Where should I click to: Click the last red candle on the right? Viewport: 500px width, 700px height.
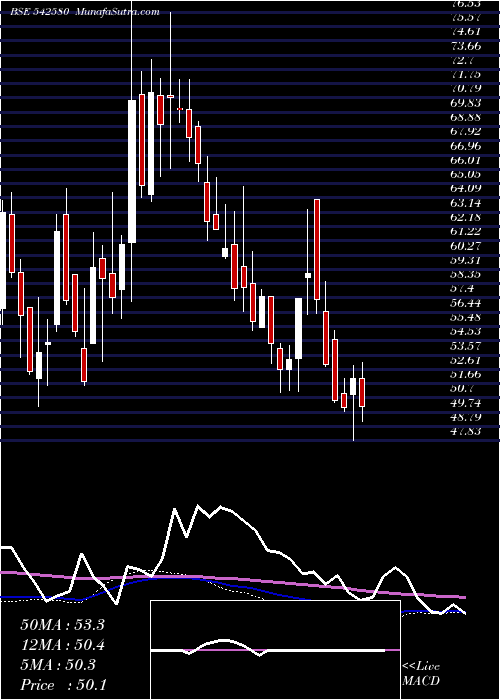[362, 392]
